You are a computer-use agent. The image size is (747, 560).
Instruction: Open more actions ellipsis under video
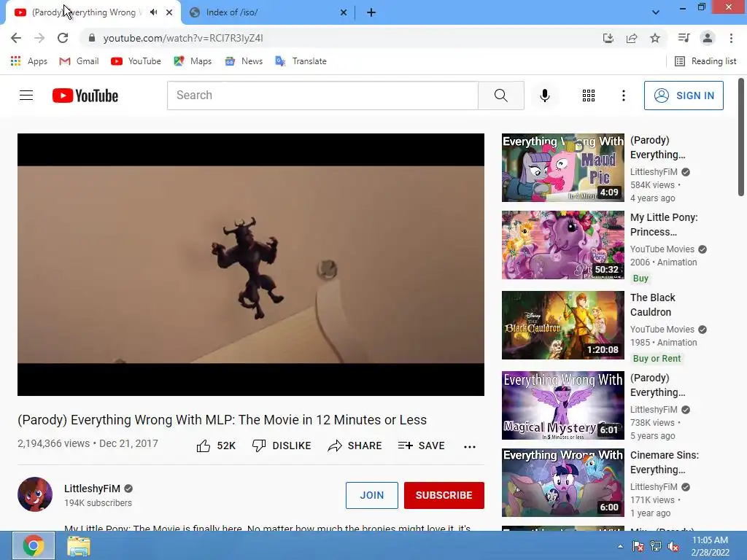470,447
